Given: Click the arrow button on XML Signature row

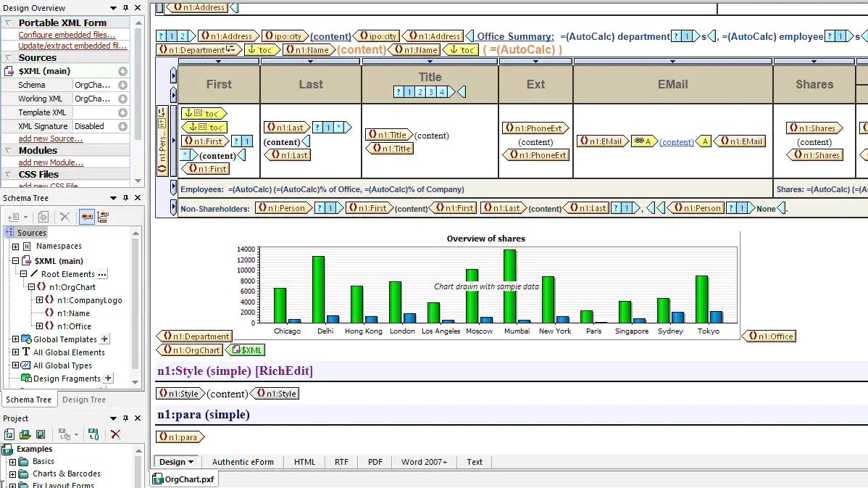Looking at the screenshot, I should click(123, 126).
